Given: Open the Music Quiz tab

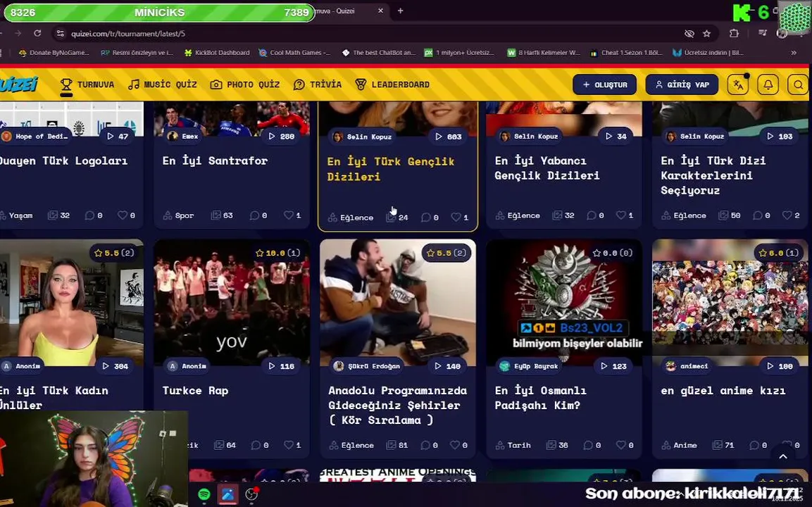Looking at the screenshot, I should pyautogui.click(x=163, y=84).
